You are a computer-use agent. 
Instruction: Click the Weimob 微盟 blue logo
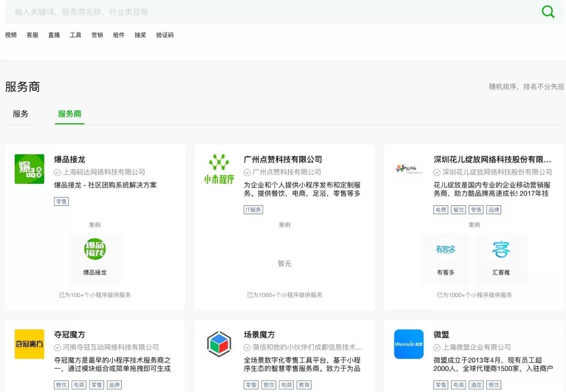tap(409, 344)
